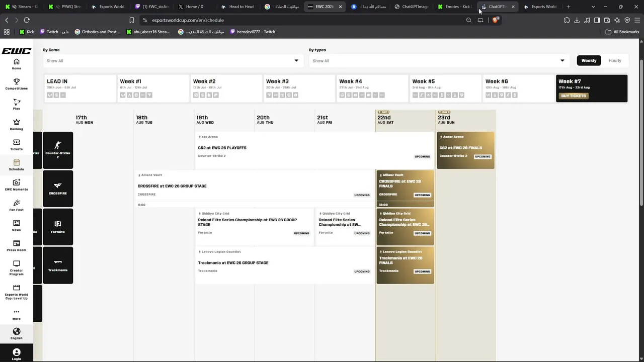Screen dimensions: 644x362
Task: Open Leo AI sparkle icon
Action: coord(617,20)
